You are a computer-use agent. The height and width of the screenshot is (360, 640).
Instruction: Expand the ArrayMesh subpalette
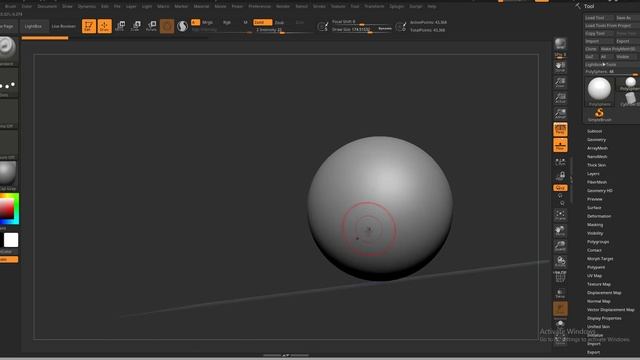597,148
